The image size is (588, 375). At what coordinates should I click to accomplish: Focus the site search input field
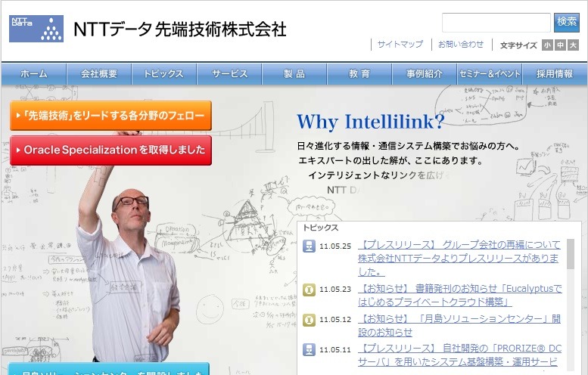point(496,23)
